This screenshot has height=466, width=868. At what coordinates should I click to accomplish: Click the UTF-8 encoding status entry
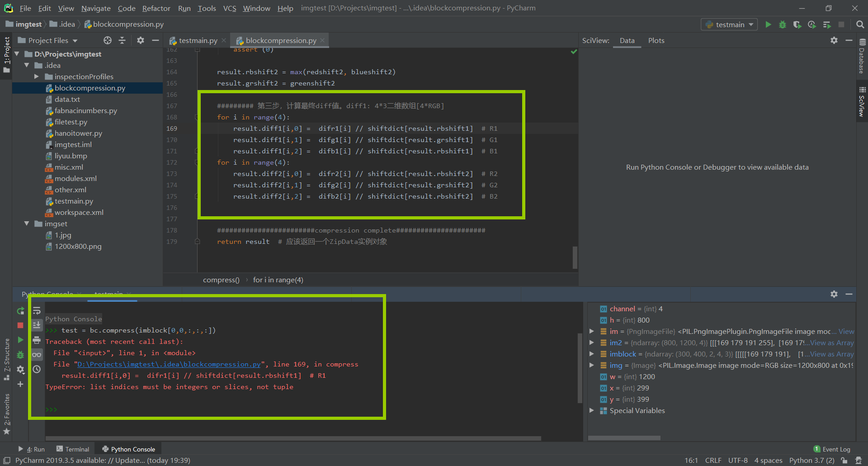(738, 461)
